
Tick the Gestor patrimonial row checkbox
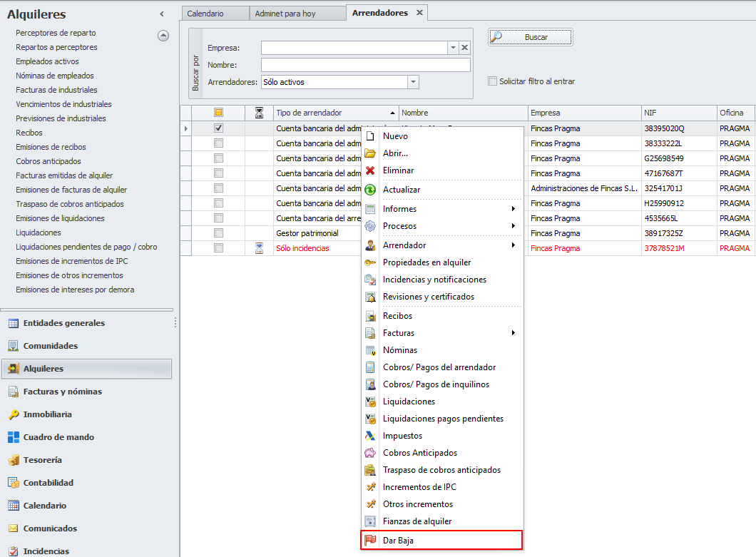coord(218,233)
